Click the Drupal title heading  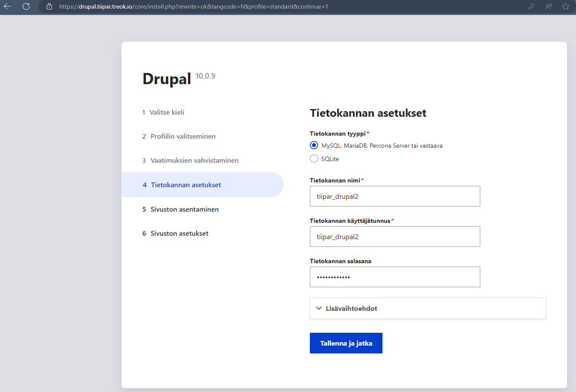click(167, 79)
